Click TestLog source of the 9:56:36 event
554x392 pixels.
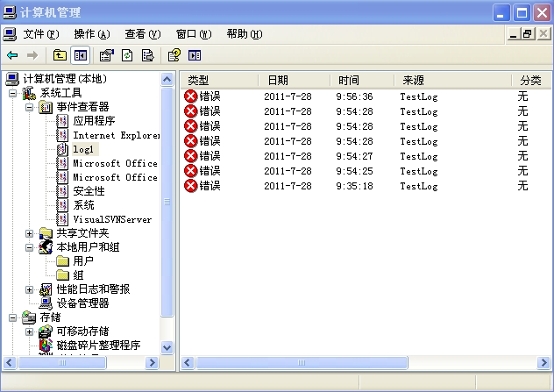coord(419,96)
